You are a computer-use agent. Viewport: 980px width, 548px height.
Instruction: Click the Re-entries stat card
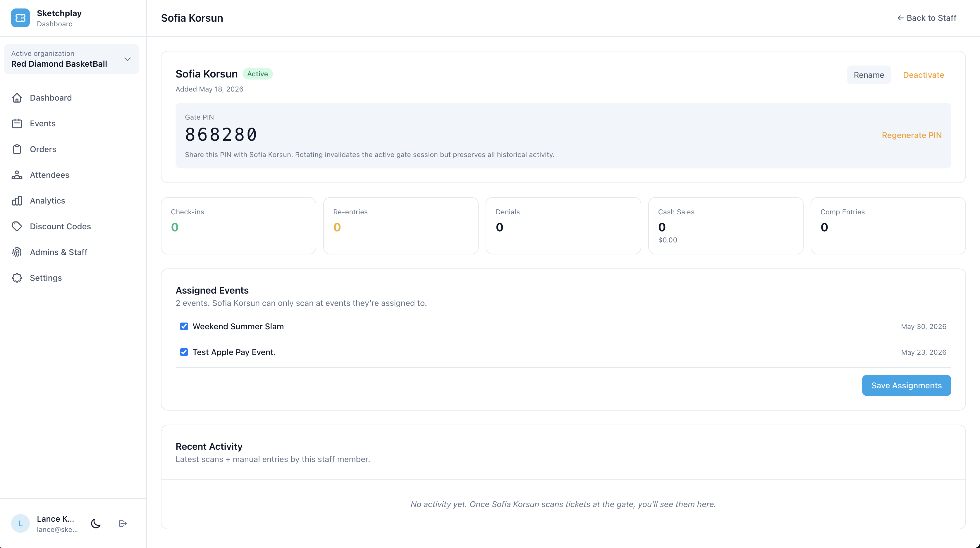point(400,225)
